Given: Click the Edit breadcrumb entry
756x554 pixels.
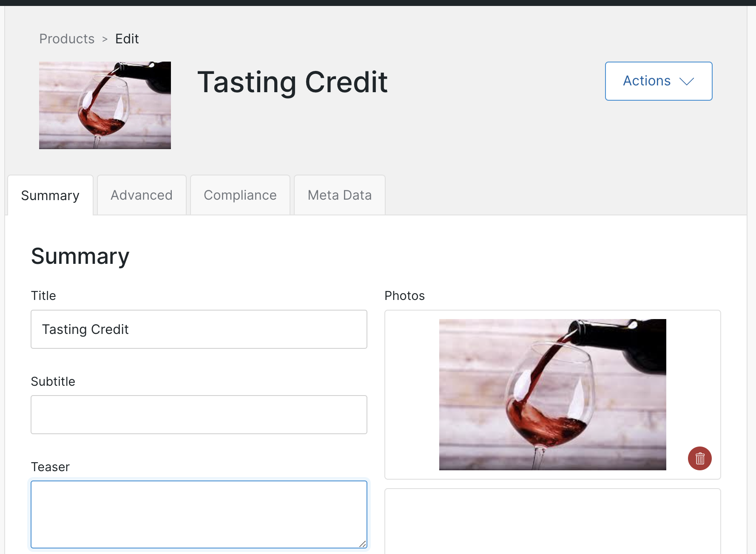Looking at the screenshot, I should pyautogui.click(x=127, y=39).
